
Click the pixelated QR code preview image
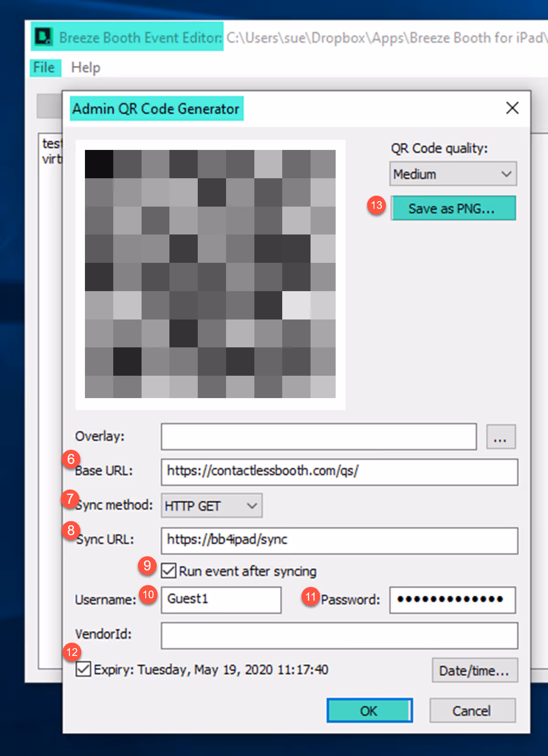pos(210,274)
